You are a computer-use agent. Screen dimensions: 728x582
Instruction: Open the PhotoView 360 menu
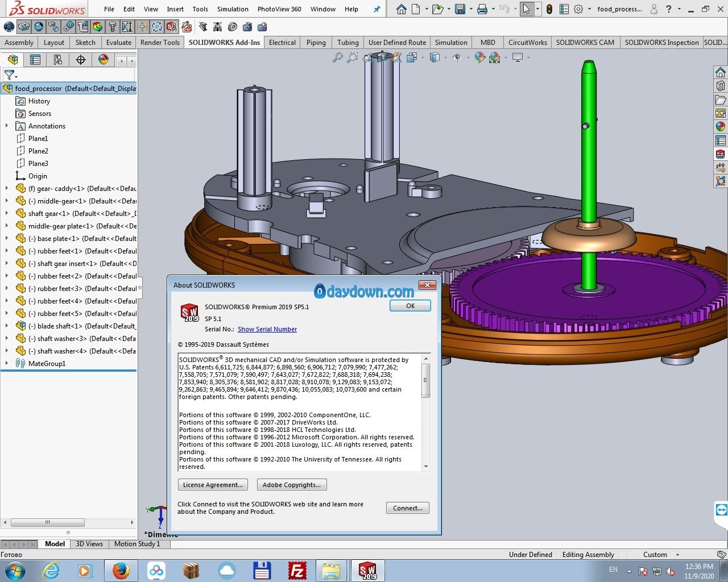point(279,9)
